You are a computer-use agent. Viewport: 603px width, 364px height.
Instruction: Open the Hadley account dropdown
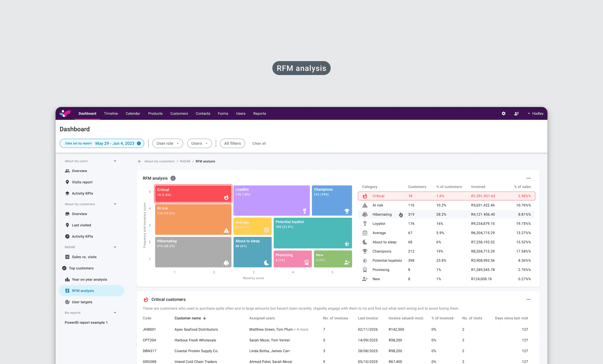535,114
